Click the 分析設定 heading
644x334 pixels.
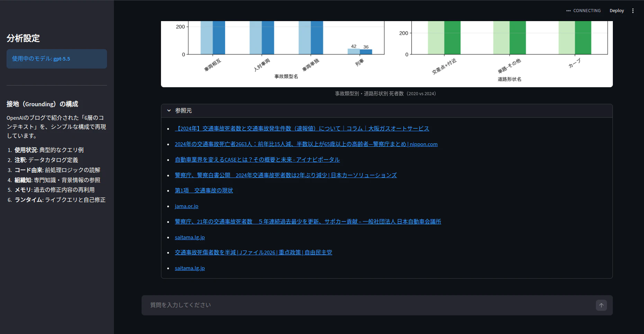[x=23, y=38]
